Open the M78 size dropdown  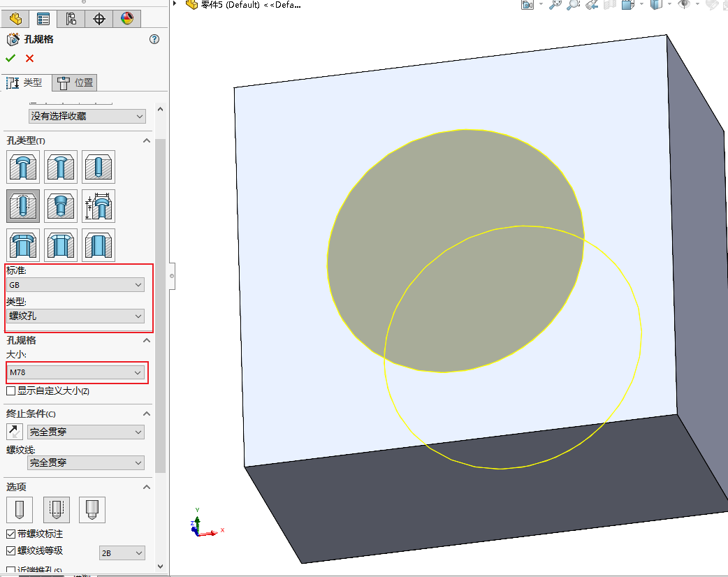[75, 372]
